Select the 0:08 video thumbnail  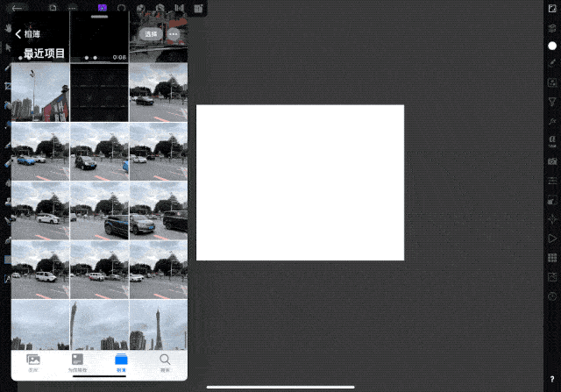(x=99, y=37)
